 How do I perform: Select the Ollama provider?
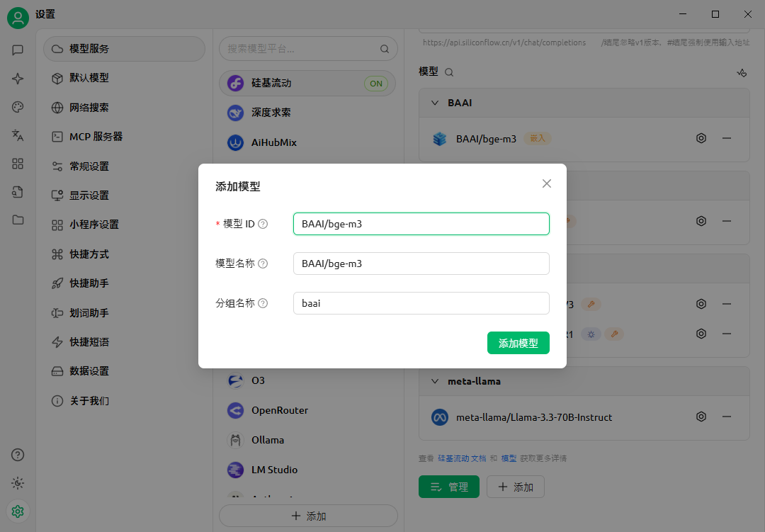(x=307, y=440)
